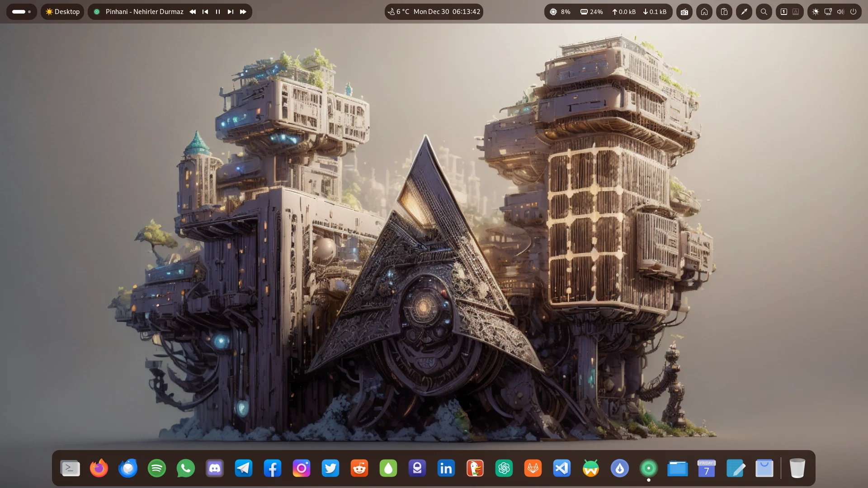Viewport: 868px width, 488px height.
Task: Seek forward with the fast-forward button
Action: (243, 12)
